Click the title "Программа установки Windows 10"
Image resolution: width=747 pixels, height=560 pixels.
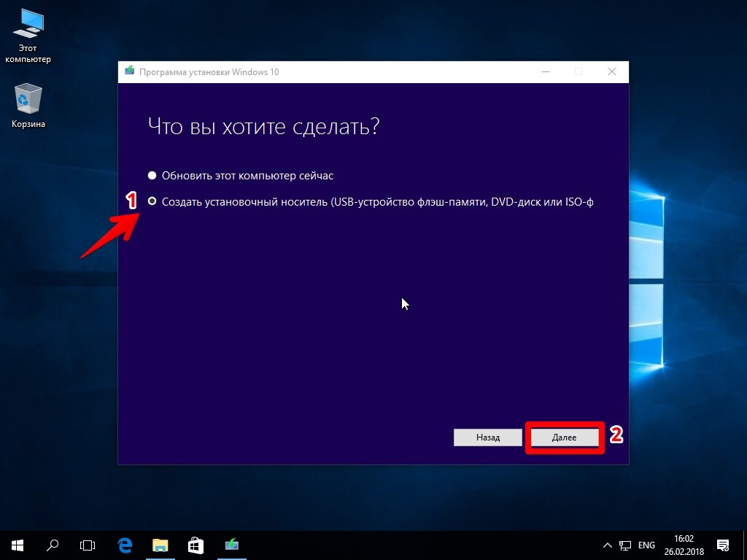coord(209,72)
